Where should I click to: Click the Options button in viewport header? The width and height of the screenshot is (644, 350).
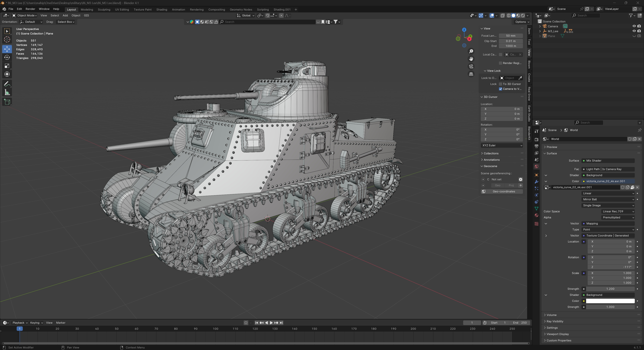[x=522, y=22]
